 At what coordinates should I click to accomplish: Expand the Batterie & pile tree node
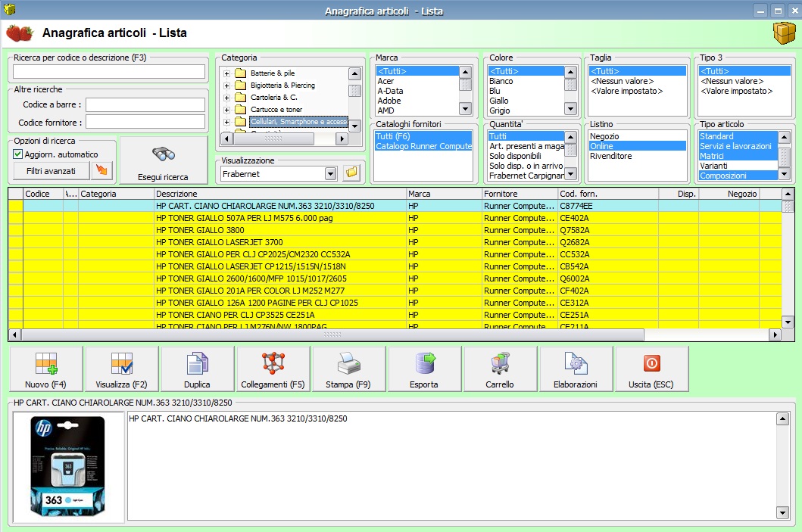point(226,73)
